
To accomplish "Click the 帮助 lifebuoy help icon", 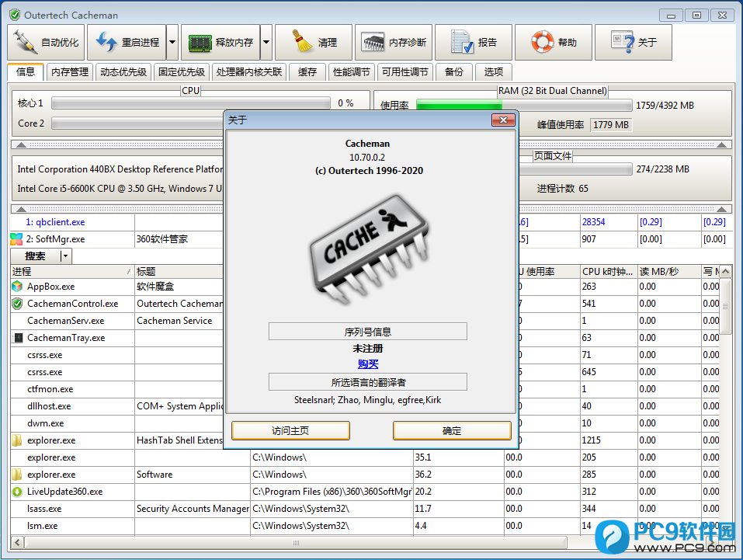I will pyautogui.click(x=543, y=43).
